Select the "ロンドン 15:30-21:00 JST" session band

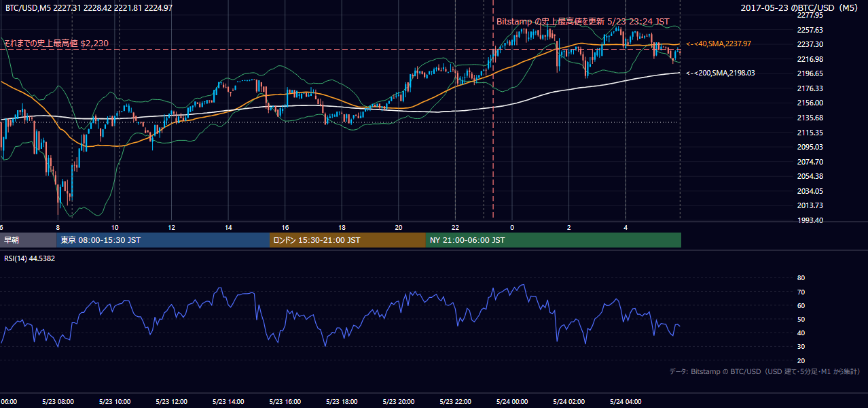tap(348, 240)
